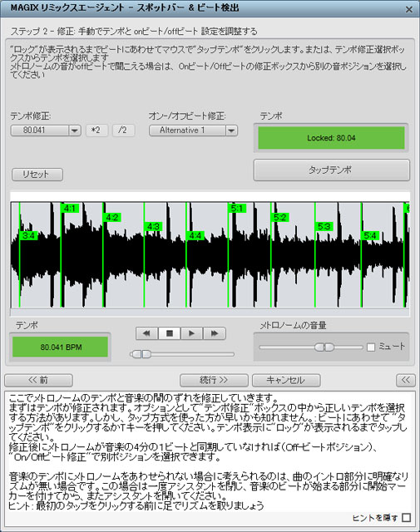Collapse the hint panel with the << icon
The height and width of the screenshot is (532, 420).
(x=405, y=380)
